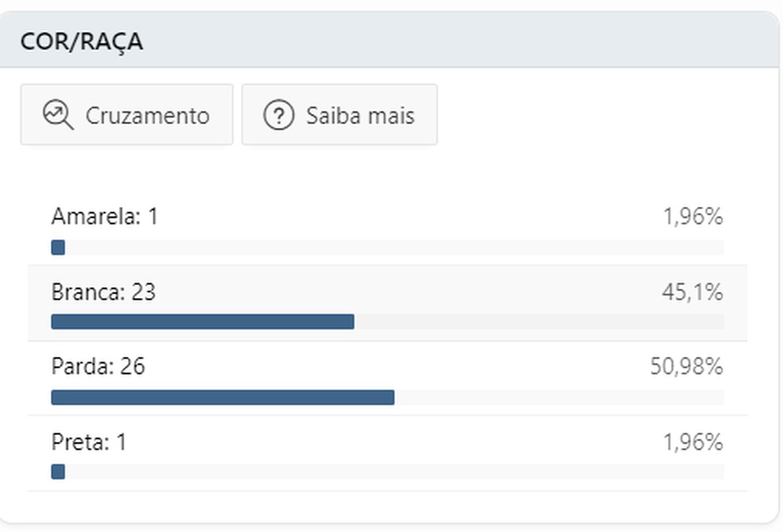
Task: Select the Preta: 1 label
Action: 88,442
